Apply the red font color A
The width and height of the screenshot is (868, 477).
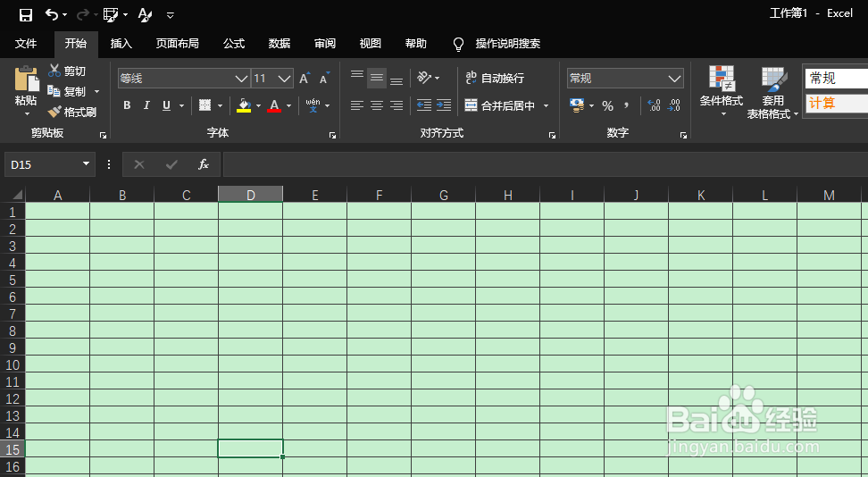(274, 105)
